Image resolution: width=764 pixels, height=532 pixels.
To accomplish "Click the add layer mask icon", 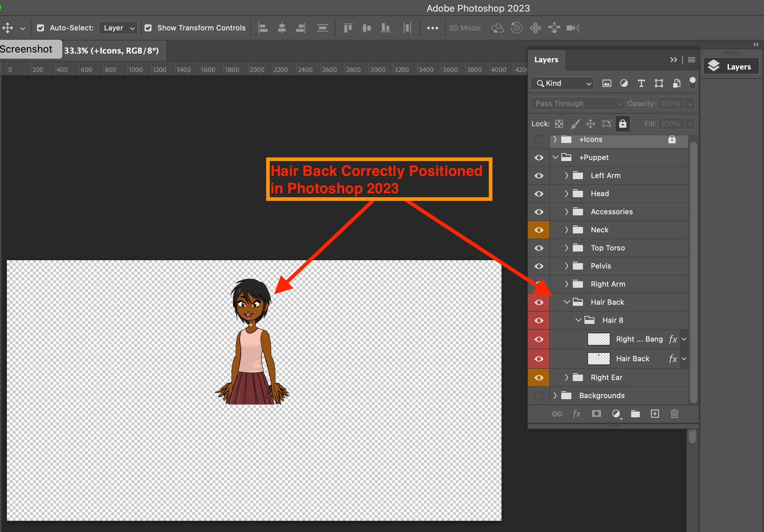I will (596, 414).
